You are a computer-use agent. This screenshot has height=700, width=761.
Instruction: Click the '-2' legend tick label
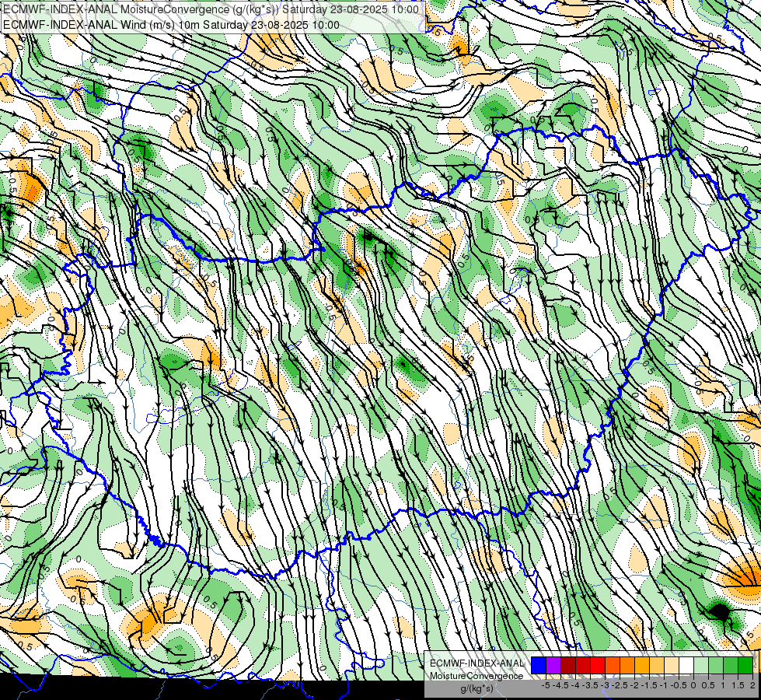coord(634,685)
